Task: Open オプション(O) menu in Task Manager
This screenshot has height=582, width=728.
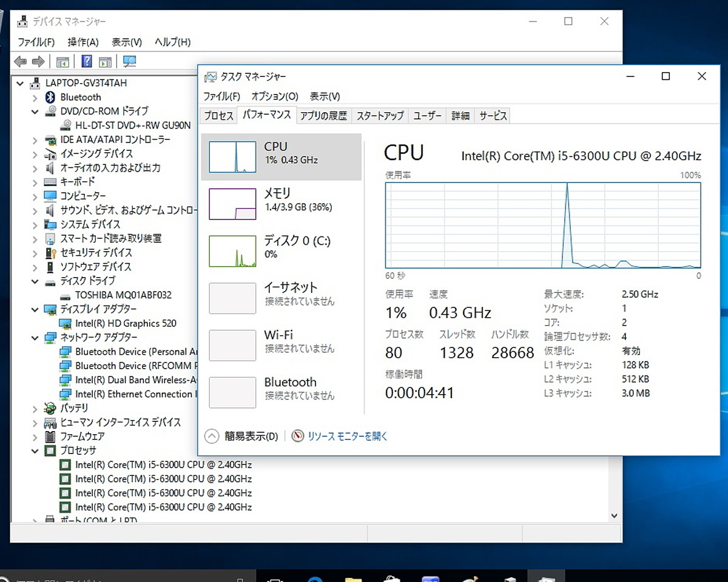Action: click(x=275, y=96)
